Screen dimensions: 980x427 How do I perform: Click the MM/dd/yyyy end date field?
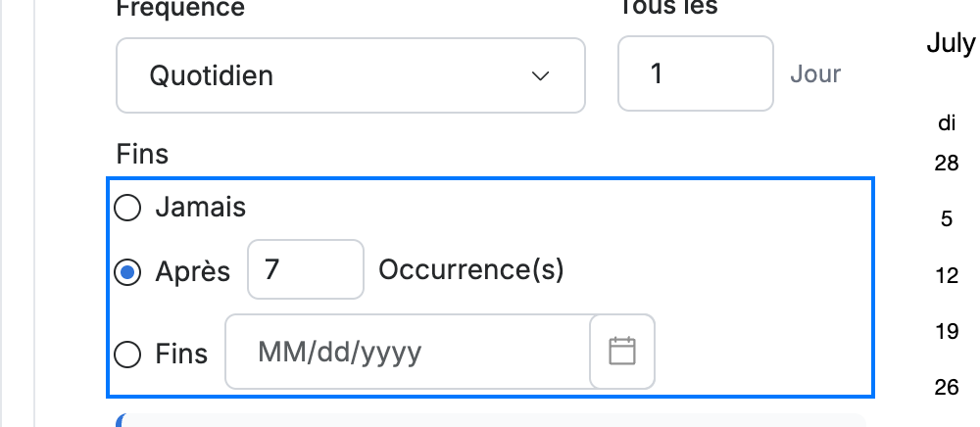click(408, 352)
